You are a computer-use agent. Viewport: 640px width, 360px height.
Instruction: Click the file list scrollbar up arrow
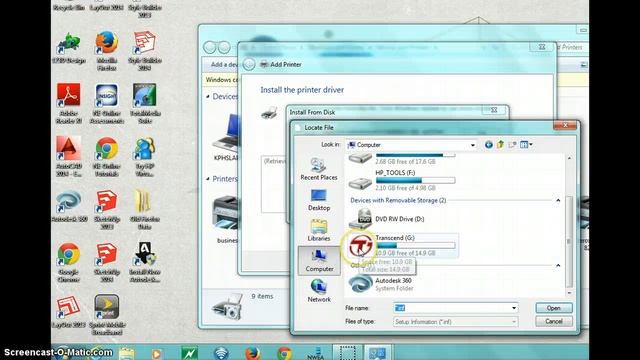click(569, 158)
